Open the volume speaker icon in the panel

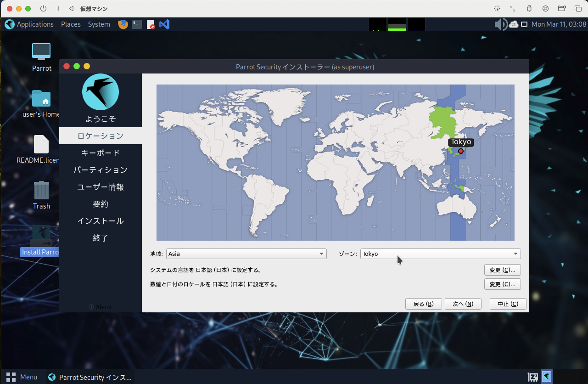[501, 24]
